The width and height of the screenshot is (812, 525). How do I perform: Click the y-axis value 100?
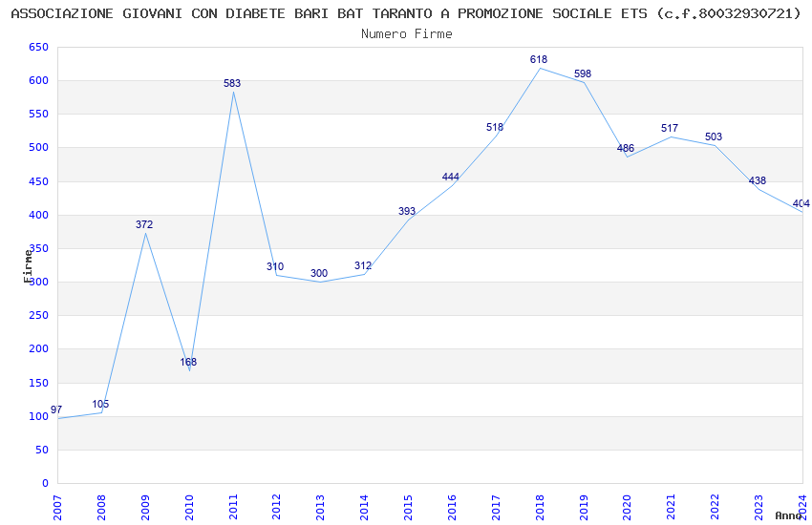39,416
